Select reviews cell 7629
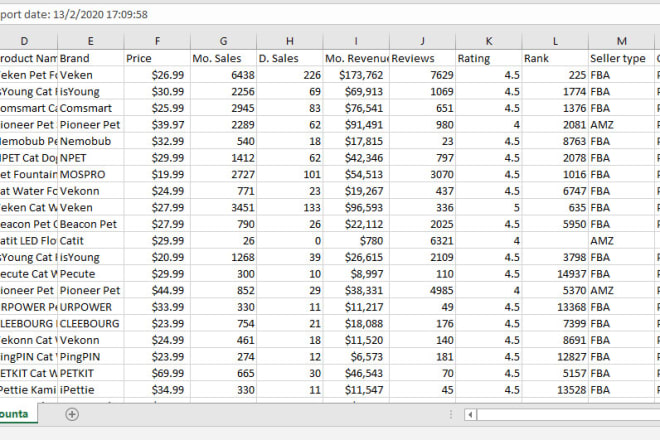 (423, 75)
